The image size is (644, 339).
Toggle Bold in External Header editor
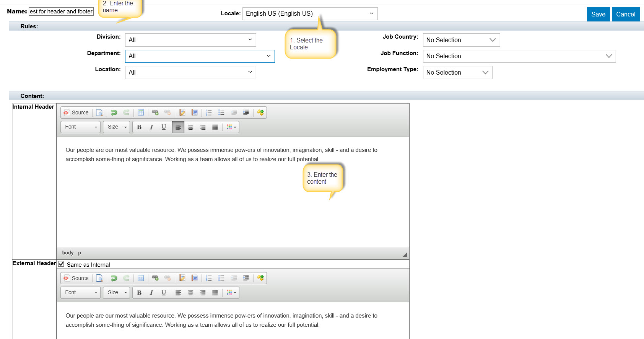point(139,293)
